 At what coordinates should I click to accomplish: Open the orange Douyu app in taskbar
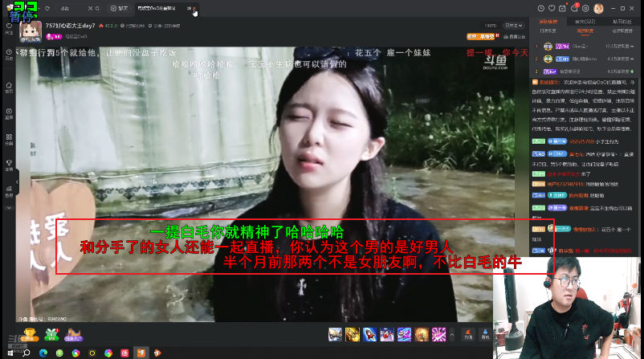[x=141, y=353]
